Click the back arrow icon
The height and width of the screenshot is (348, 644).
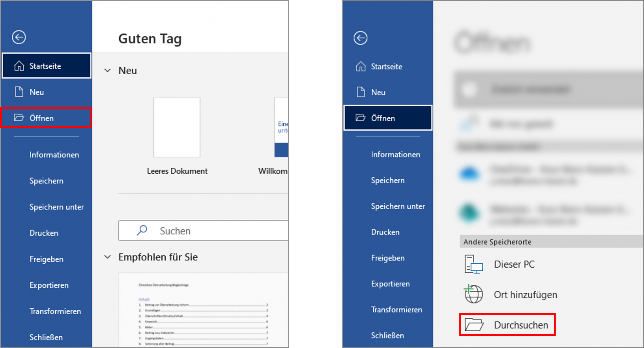(19, 37)
